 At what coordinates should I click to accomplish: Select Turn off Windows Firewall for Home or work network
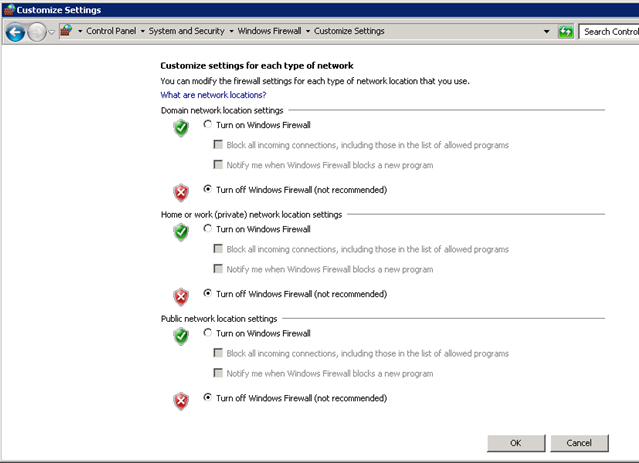(207, 293)
